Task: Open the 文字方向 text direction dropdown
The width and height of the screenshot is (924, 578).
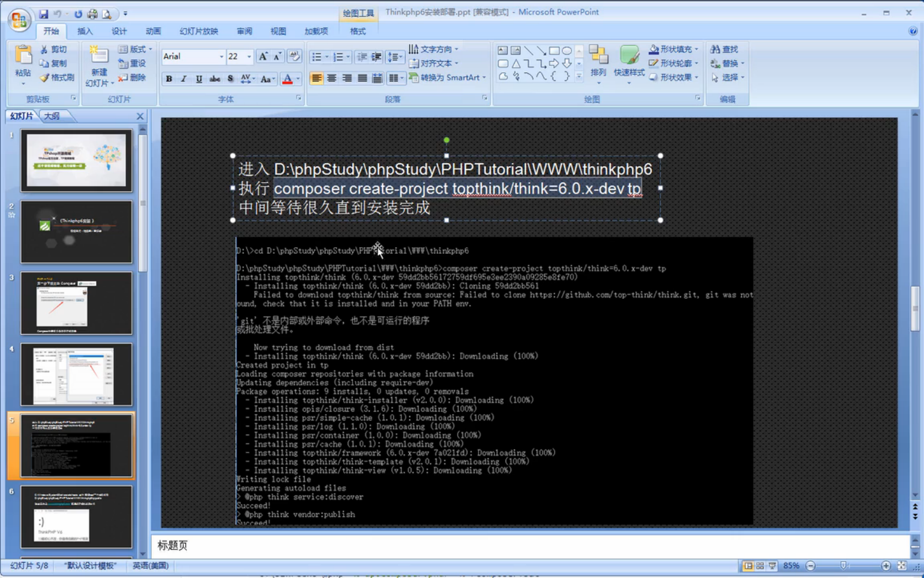Action: pyautogui.click(x=433, y=50)
